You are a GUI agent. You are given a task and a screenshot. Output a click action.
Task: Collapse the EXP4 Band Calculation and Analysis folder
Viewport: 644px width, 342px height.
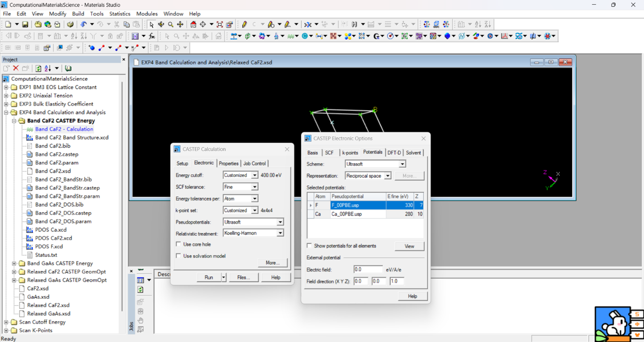[6, 113]
